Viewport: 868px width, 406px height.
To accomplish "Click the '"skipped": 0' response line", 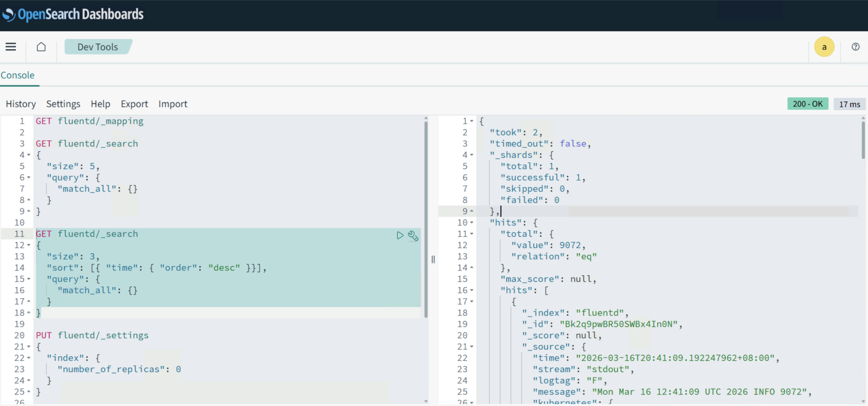I will pyautogui.click(x=535, y=189).
